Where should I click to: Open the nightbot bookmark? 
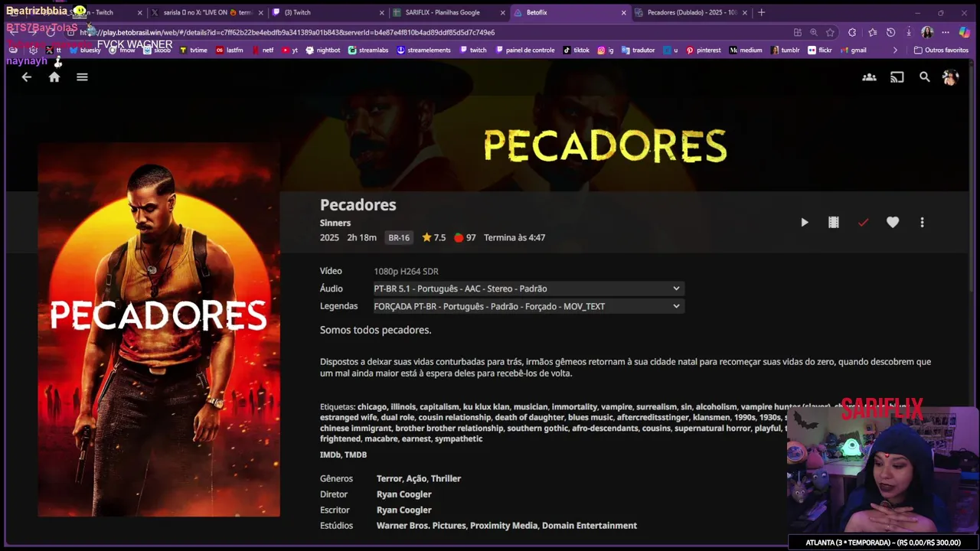click(323, 51)
